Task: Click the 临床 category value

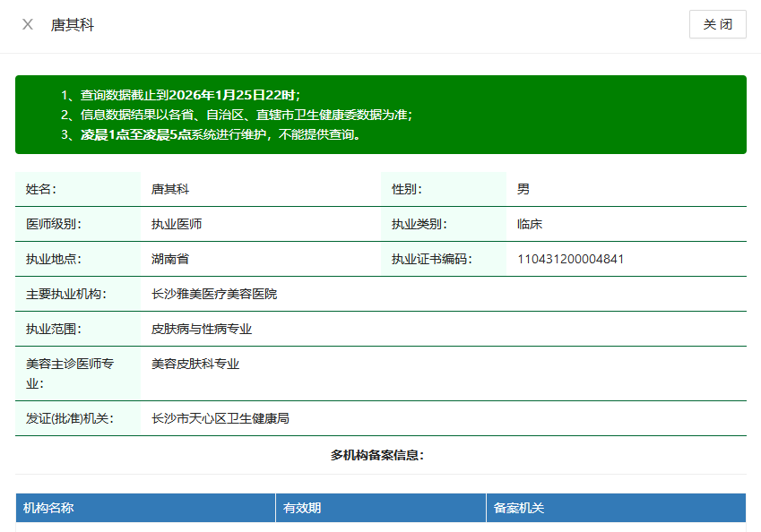Action: click(530, 224)
